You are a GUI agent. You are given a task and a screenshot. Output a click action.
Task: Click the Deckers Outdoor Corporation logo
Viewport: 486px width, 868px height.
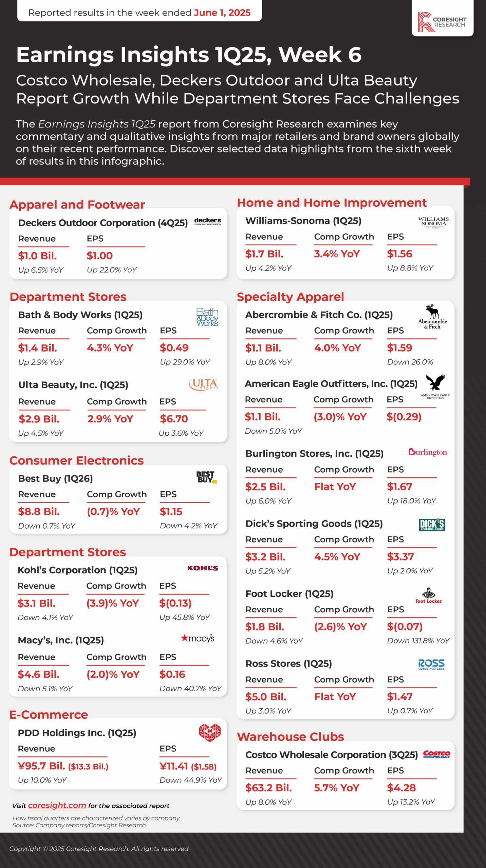click(x=207, y=221)
